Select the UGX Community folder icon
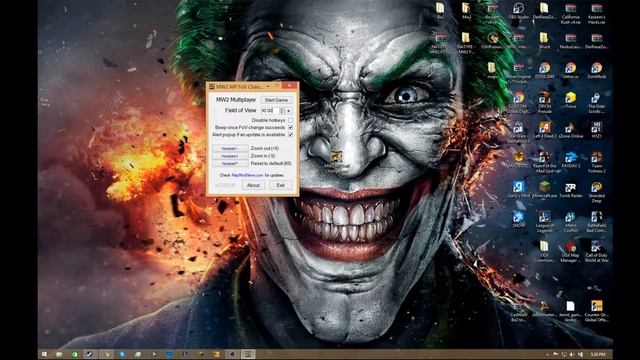The image size is (640, 360). point(544,252)
